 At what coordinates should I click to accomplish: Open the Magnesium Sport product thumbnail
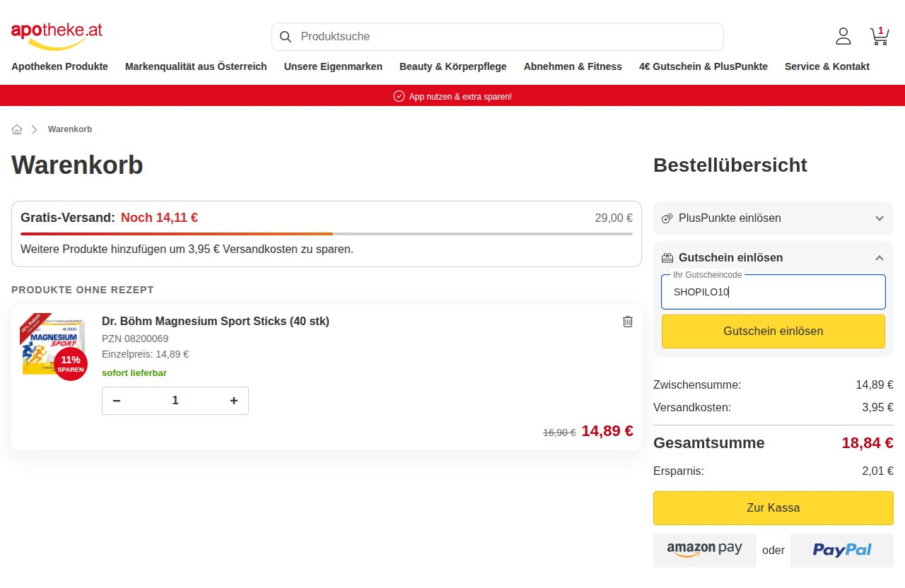(54, 346)
